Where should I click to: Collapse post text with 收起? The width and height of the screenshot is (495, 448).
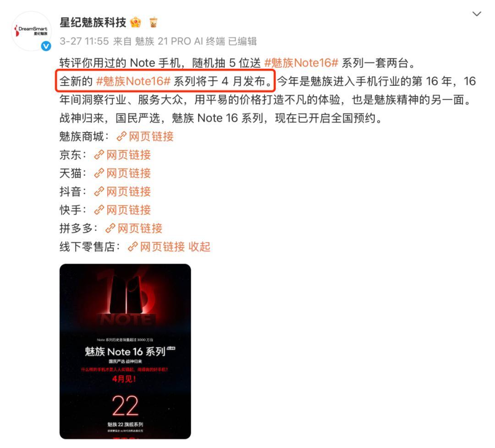(199, 246)
